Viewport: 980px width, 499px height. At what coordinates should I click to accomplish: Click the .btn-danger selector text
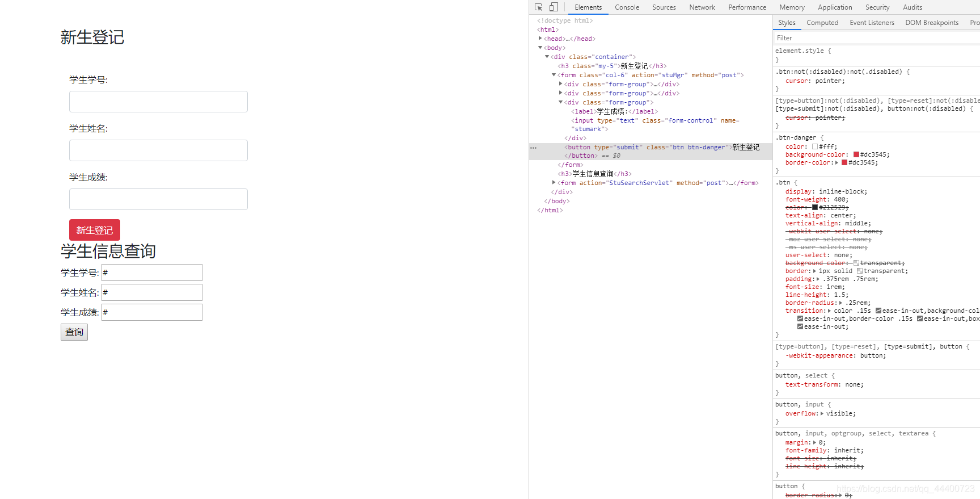pos(796,137)
